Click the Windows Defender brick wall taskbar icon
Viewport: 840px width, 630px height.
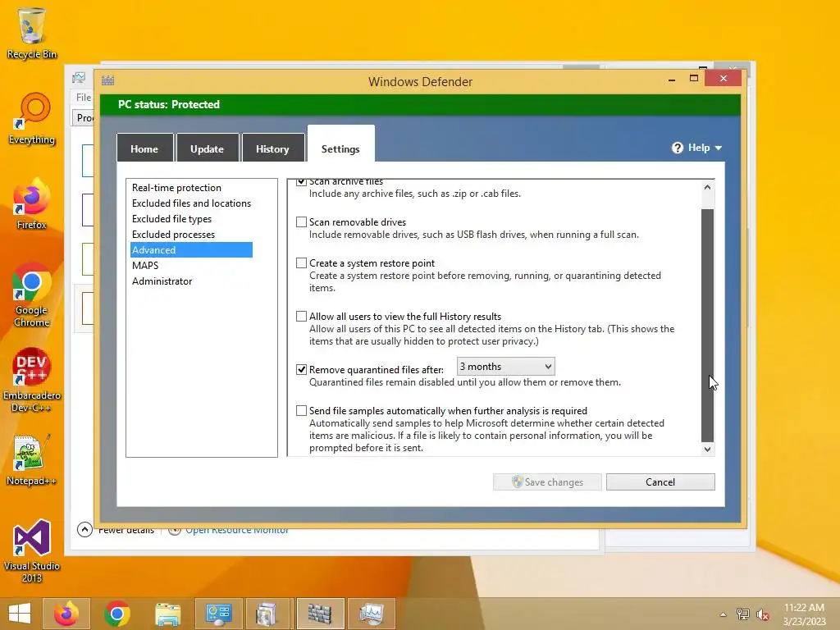tap(320, 614)
